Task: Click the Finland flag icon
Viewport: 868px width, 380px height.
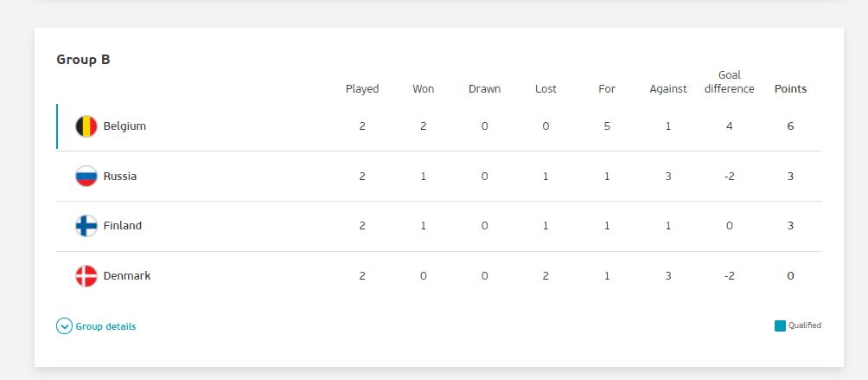Action: tap(86, 226)
